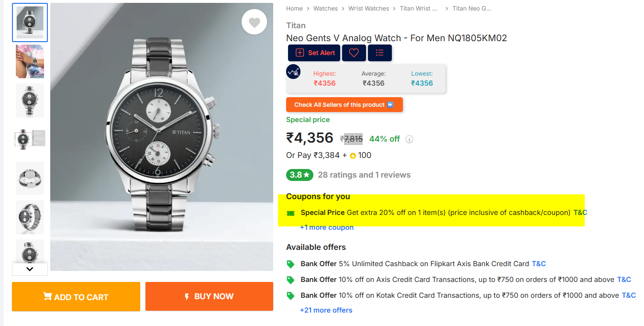Click the info icon beside 44% off

point(409,139)
